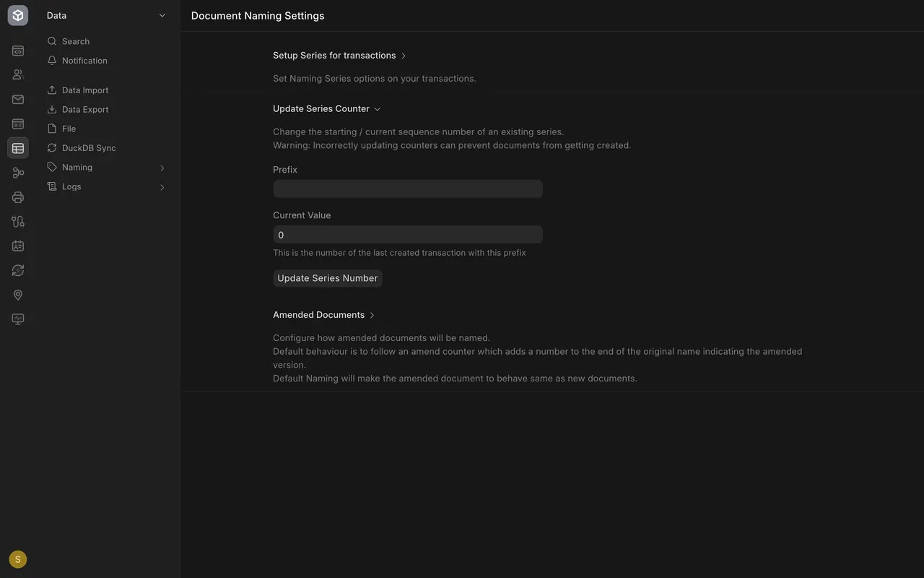Click the tag icon beside Naming
The image size is (924, 578).
(52, 167)
